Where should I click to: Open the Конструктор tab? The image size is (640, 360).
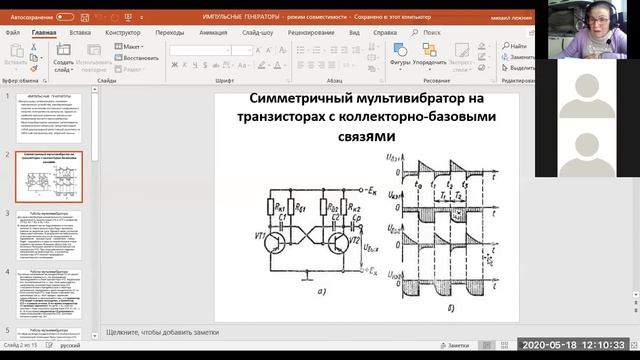click(x=122, y=32)
